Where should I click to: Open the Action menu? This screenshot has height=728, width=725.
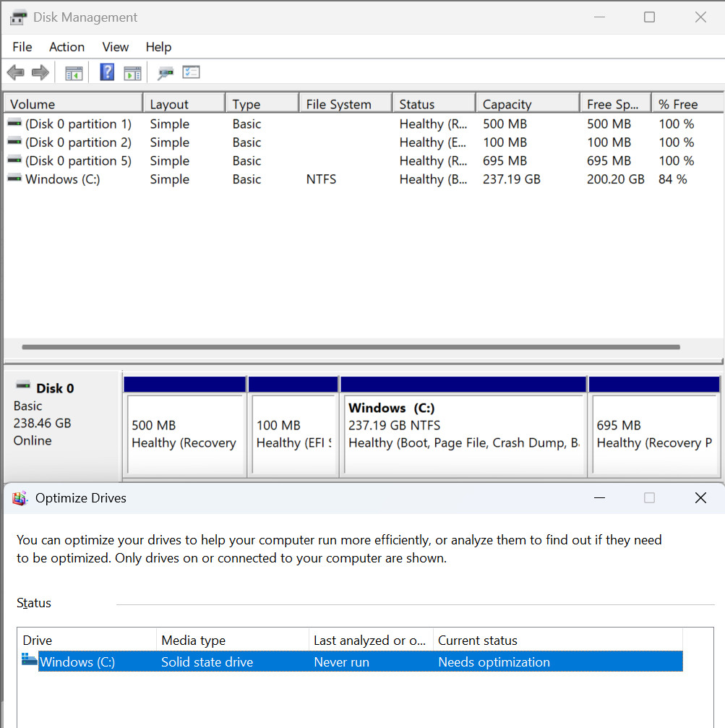(67, 47)
